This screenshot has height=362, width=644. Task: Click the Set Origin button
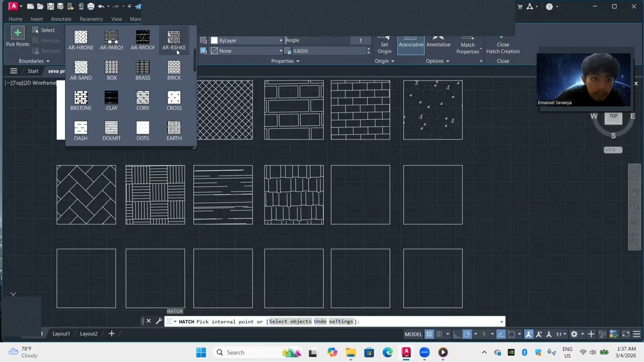[x=384, y=44]
